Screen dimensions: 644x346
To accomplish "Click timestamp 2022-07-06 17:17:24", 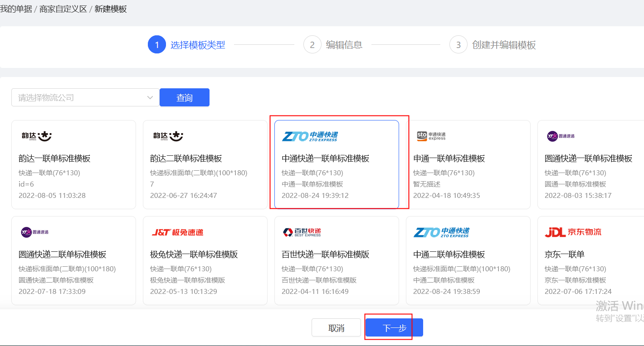I will click(x=578, y=292).
